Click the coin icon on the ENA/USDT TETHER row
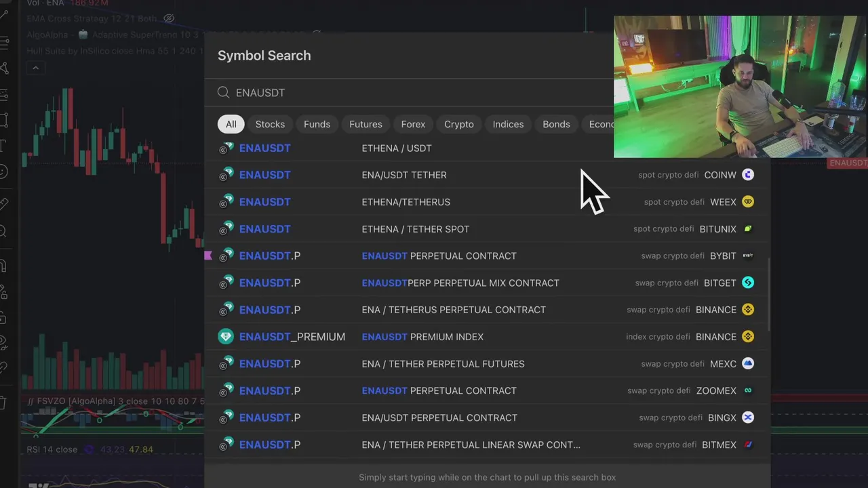This screenshot has height=488, width=868. tap(226, 175)
